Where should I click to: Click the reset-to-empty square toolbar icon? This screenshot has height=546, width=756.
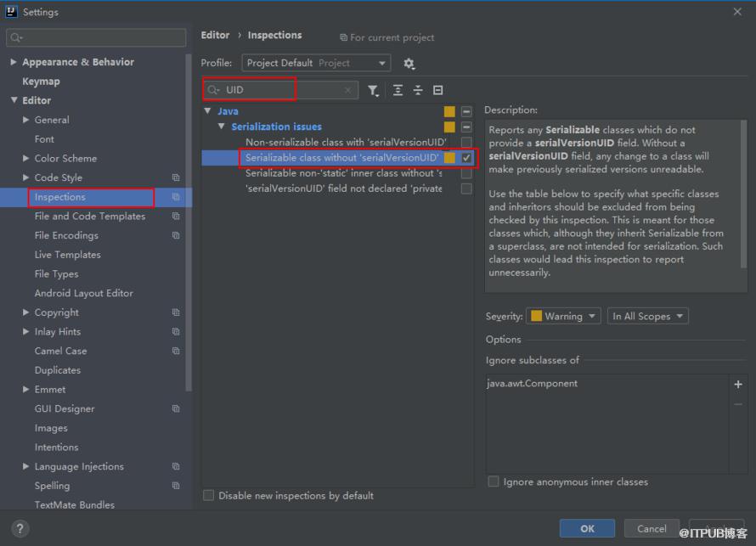(437, 90)
